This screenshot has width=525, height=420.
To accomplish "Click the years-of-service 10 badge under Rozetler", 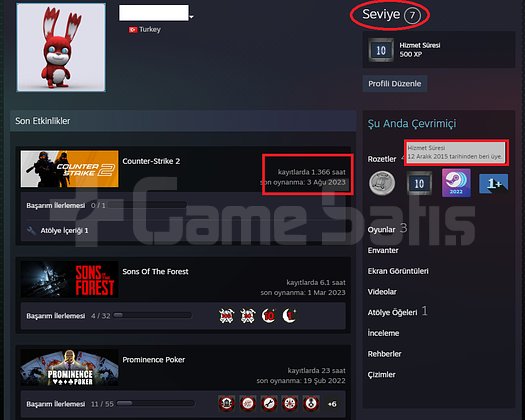I will click(x=419, y=183).
